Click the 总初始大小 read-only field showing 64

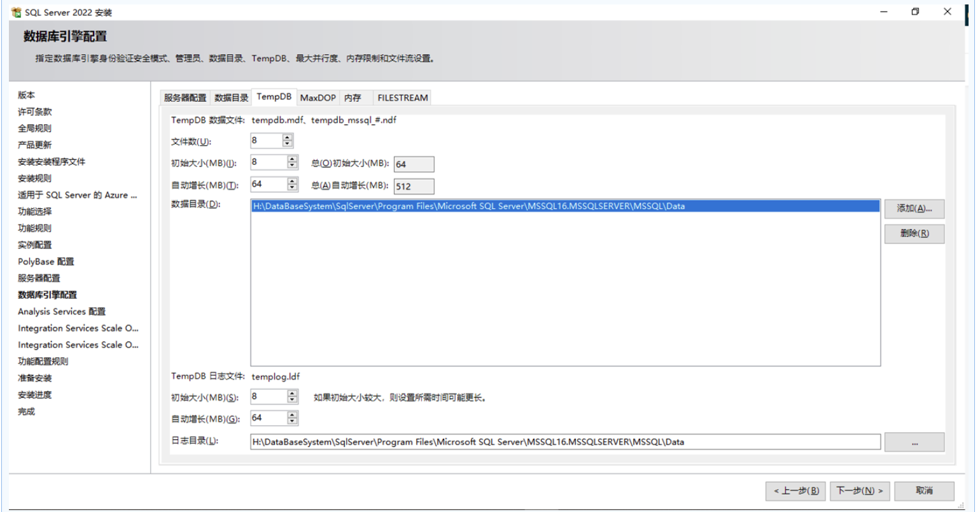coord(414,164)
